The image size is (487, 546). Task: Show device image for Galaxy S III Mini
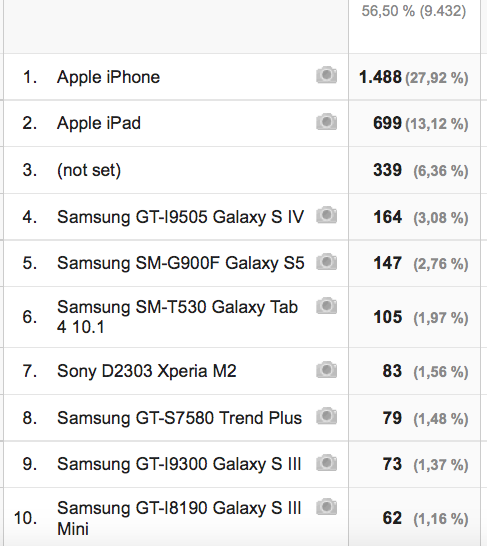(327, 506)
